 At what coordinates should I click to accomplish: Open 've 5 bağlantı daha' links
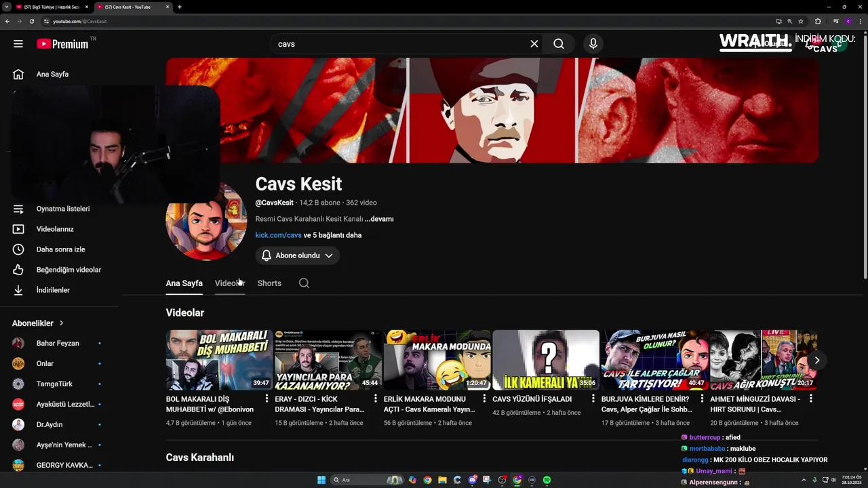point(332,235)
